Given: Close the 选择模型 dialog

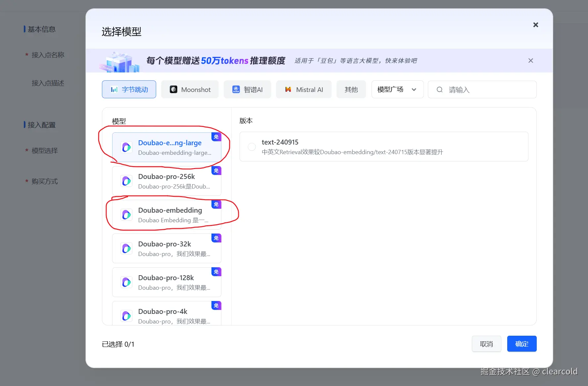Looking at the screenshot, I should (x=536, y=25).
